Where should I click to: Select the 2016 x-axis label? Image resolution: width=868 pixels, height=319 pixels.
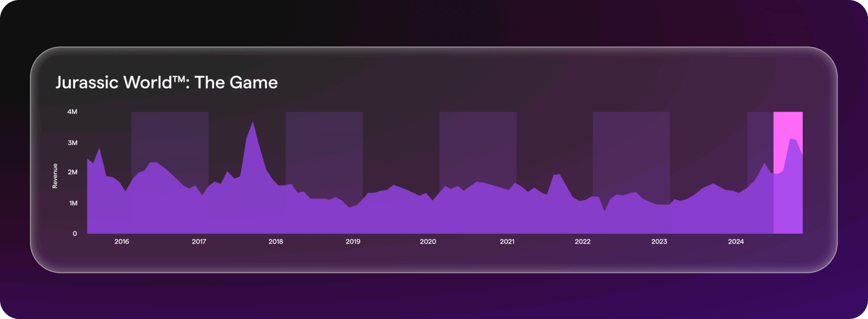point(122,242)
